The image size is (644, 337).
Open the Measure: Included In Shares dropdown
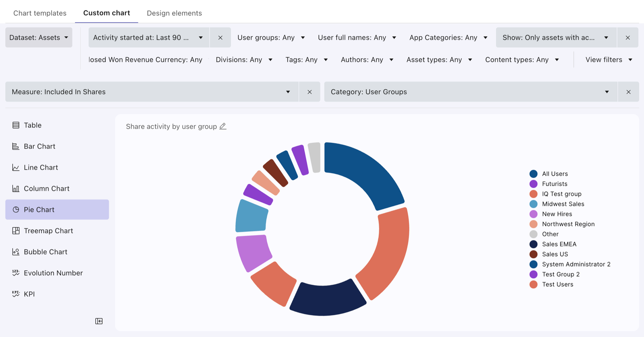coord(152,92)
